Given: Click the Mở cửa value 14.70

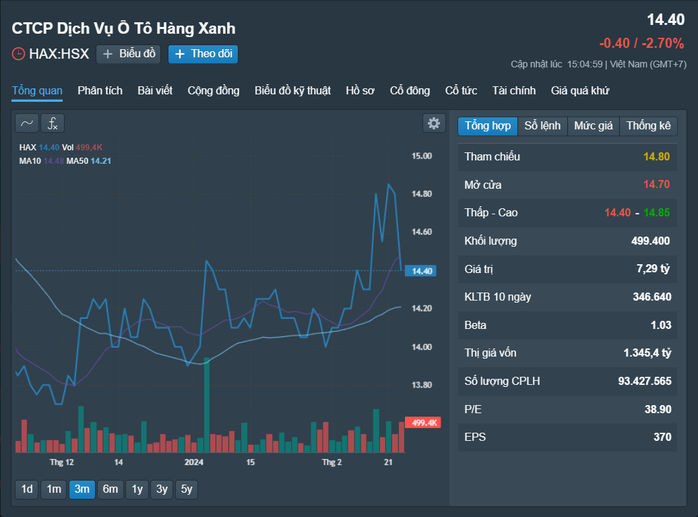Looking at the screenshot, I should (657, 184).
